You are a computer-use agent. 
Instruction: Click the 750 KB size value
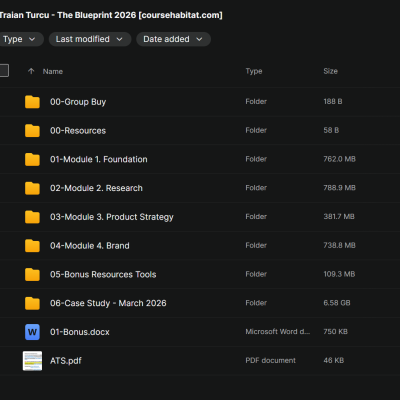click(335, 332)
